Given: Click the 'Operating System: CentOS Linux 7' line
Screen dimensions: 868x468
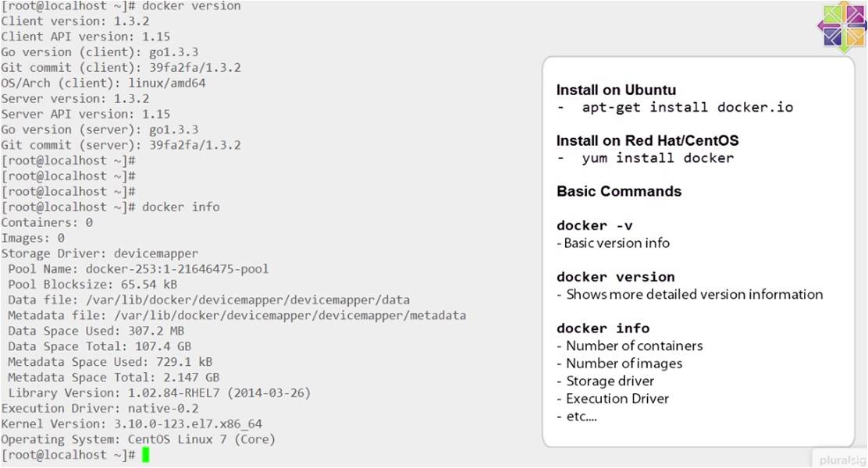Looking at the screenshot, I should click(138, 439).
